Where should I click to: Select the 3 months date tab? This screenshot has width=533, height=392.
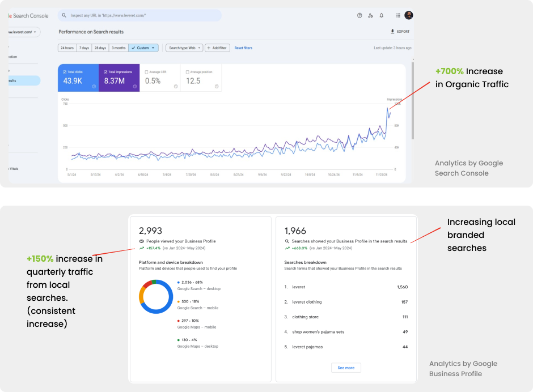click(x=119, y=48)
